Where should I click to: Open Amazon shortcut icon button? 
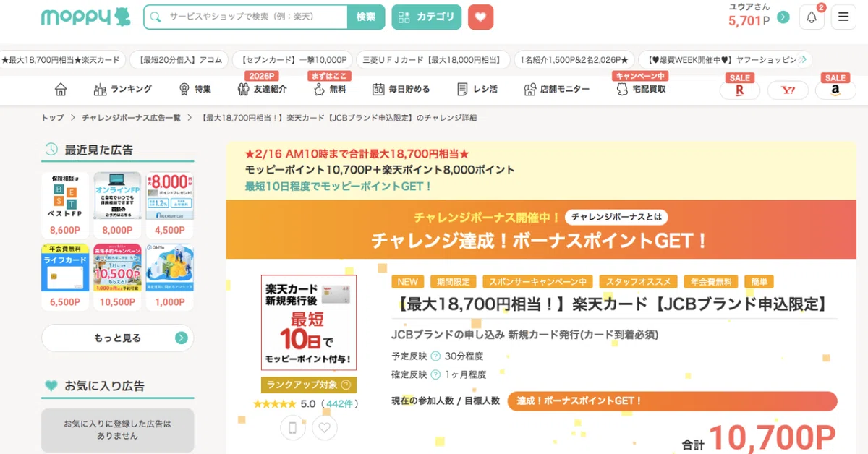coord(835,90)
